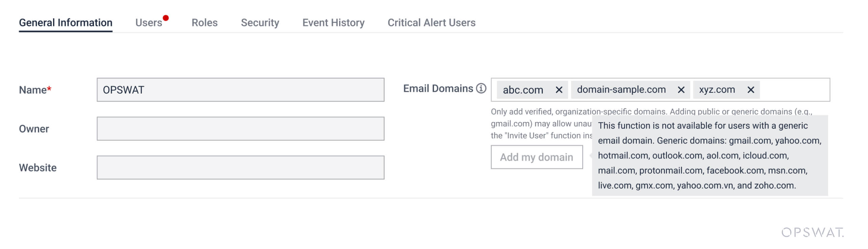Go to the Event History tab
868x249 pixels.
click(x=333, y=23)
